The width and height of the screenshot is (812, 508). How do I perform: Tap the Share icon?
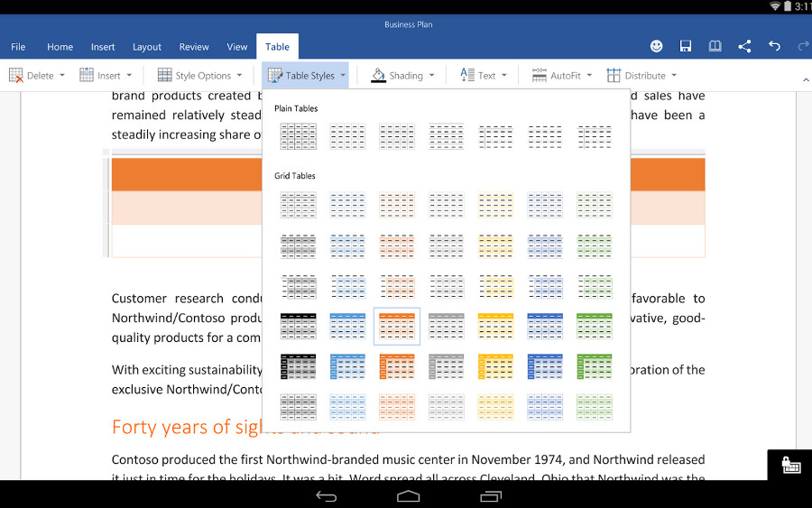point(744,46)
